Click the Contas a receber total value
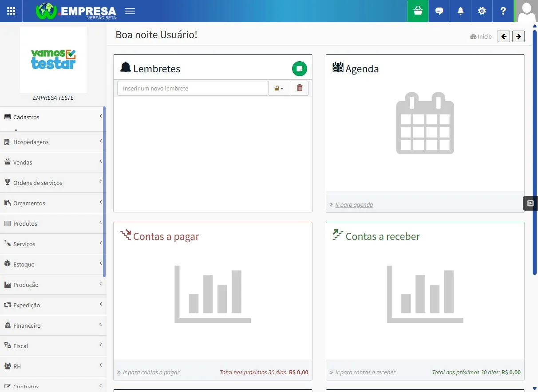 (x=511, y=372)
